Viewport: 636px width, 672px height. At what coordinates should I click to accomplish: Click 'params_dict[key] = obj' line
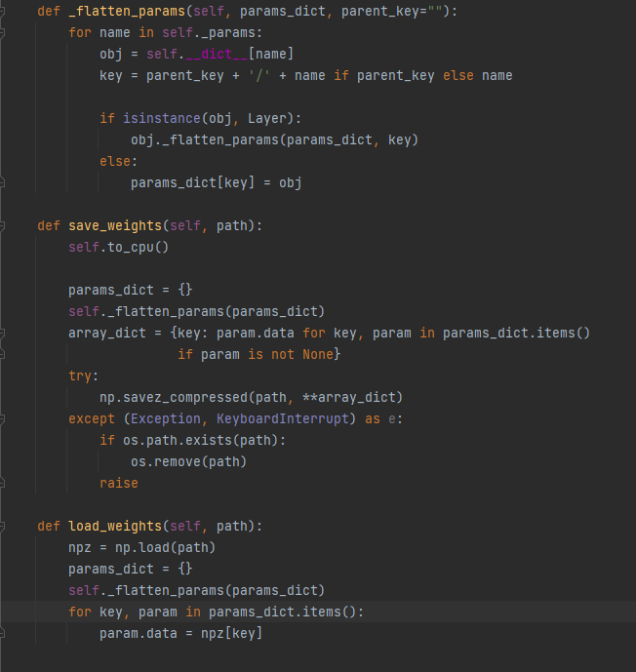point(216,183)
